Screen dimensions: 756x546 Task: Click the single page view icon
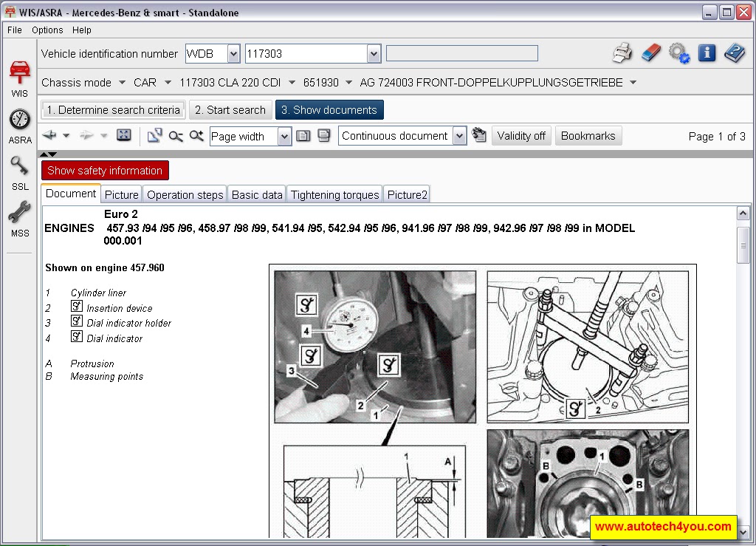[303, 136]
